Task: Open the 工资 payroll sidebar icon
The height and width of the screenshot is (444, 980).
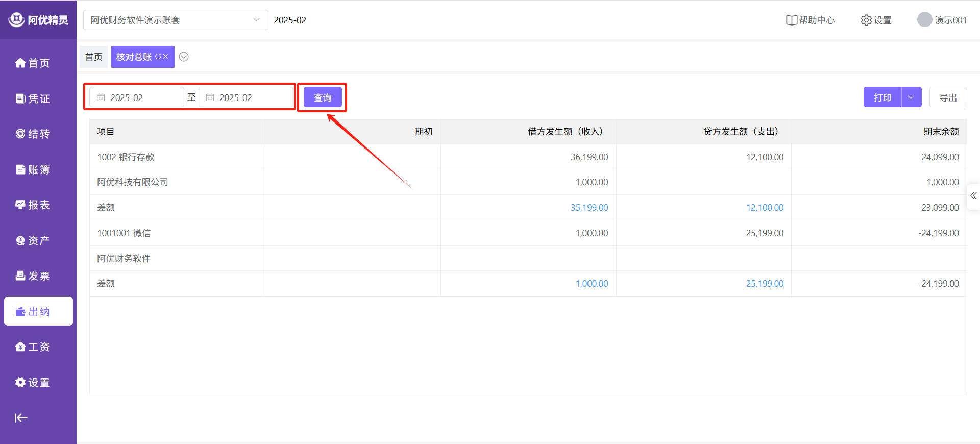Action: [x=20, y=347]
